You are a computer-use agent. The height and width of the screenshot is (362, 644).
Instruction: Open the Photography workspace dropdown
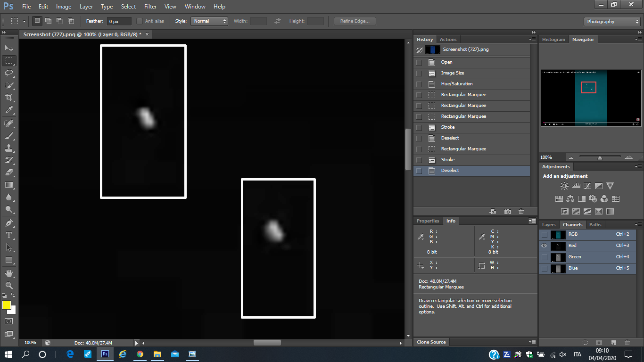(x=612, y=22)
